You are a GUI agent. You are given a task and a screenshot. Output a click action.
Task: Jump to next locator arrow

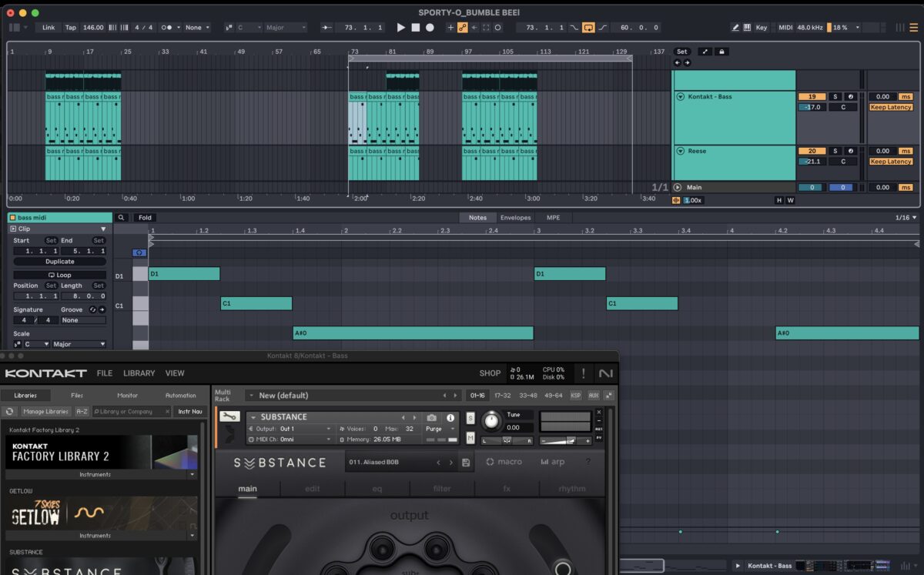click(686, 63)
